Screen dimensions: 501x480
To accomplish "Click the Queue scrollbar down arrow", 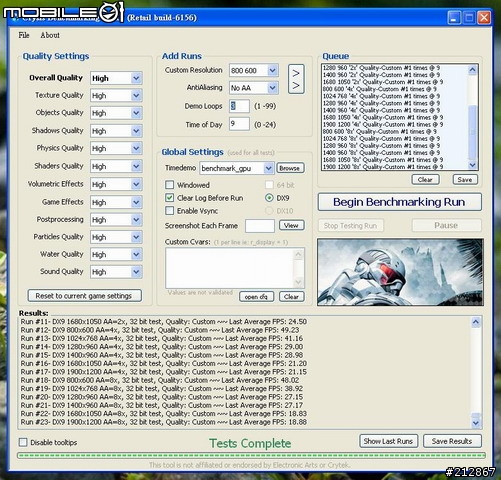I will click(472, 165).
